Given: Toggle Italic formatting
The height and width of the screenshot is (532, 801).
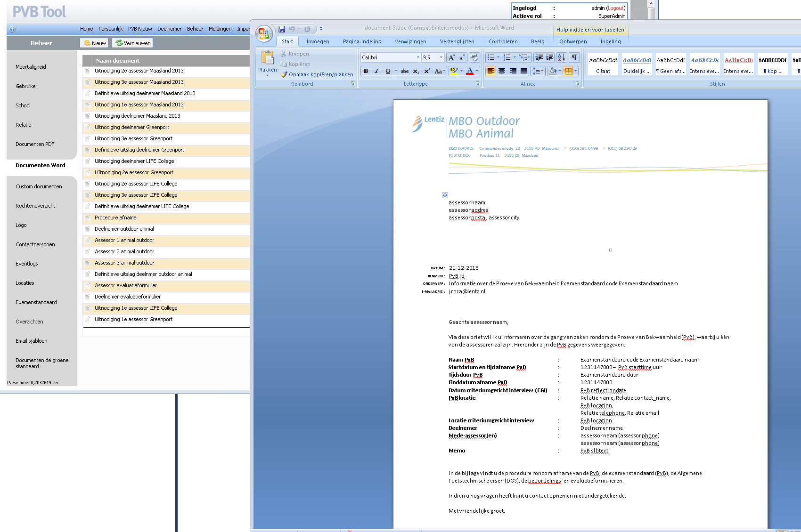Looking at the screenshot, I should click(376, 71).
